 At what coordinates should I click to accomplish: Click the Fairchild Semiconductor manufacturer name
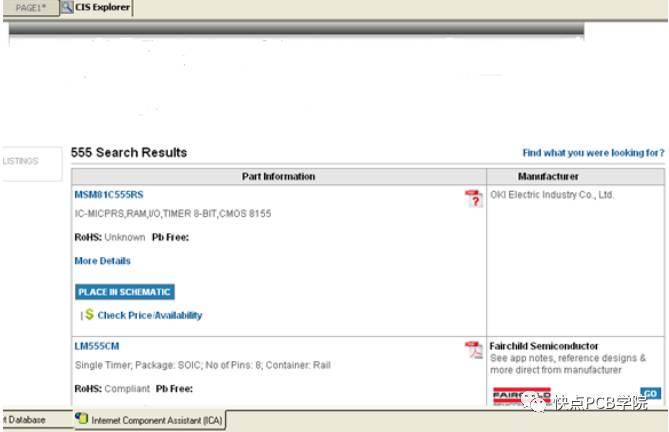(544, 346)
